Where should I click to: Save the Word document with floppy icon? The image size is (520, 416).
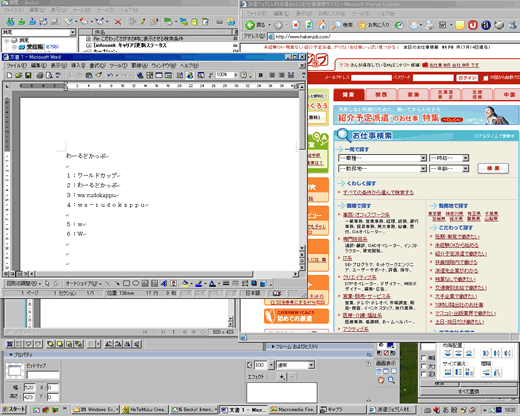point(28,75)
